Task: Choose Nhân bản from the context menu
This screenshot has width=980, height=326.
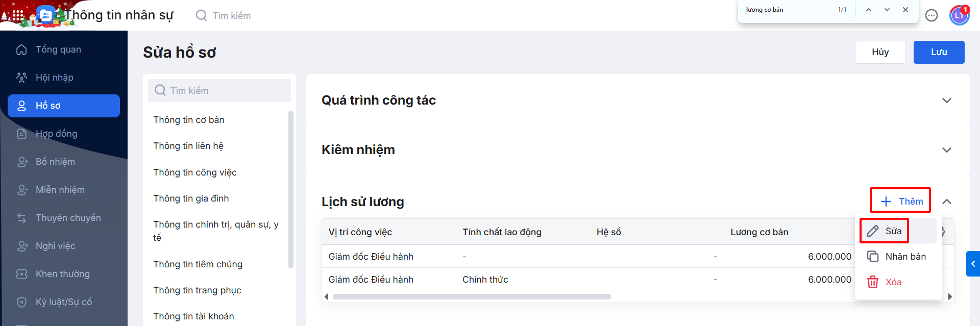Action: tap(905, 257)
